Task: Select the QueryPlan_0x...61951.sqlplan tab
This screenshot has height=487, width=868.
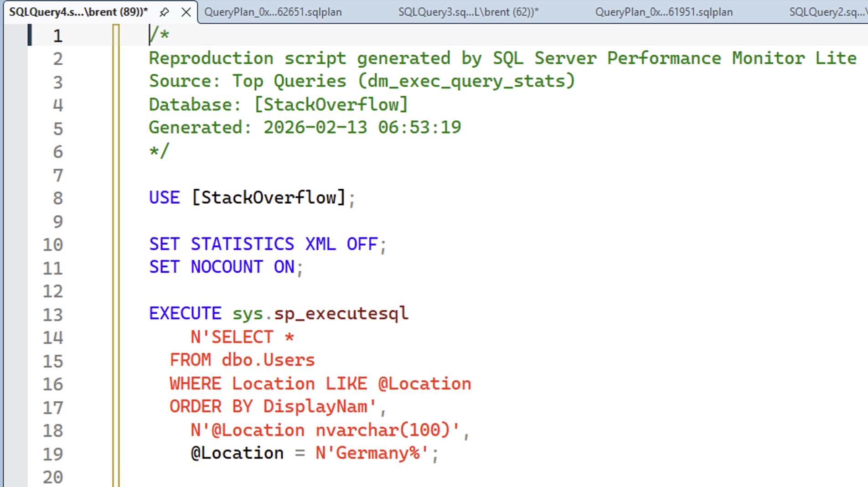Action: pos(664,12)
